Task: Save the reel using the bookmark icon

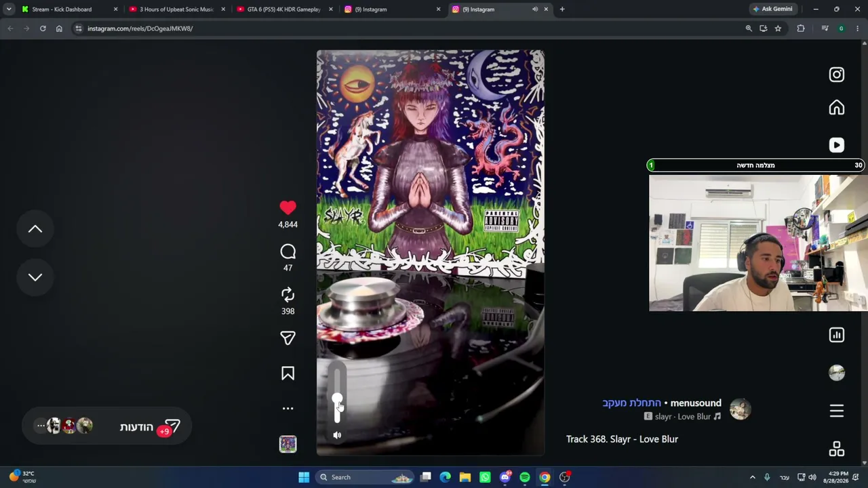Action: point(288,373)
